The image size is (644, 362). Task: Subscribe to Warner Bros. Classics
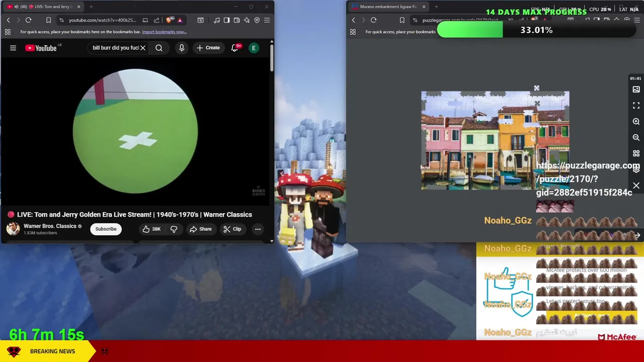106,229
